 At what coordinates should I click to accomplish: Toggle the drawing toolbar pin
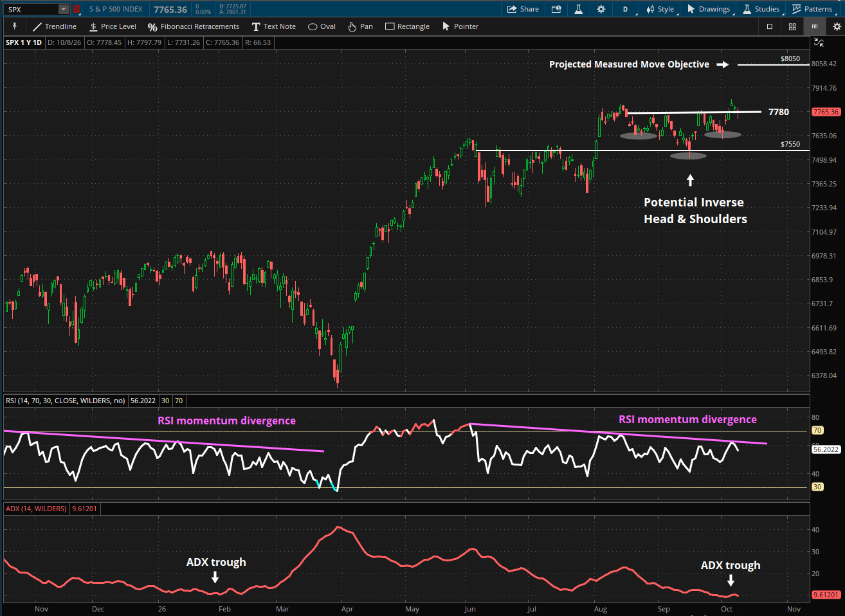14,26
